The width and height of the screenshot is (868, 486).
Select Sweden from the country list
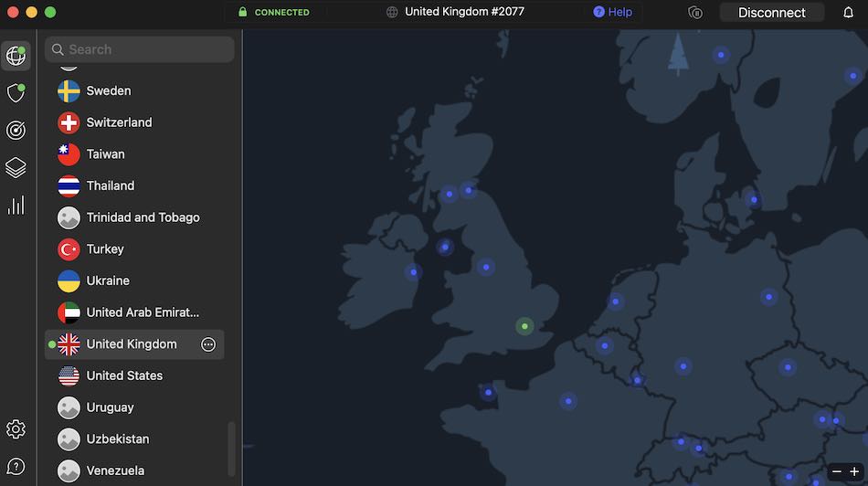pyautogui.click(x=134, y=90)
